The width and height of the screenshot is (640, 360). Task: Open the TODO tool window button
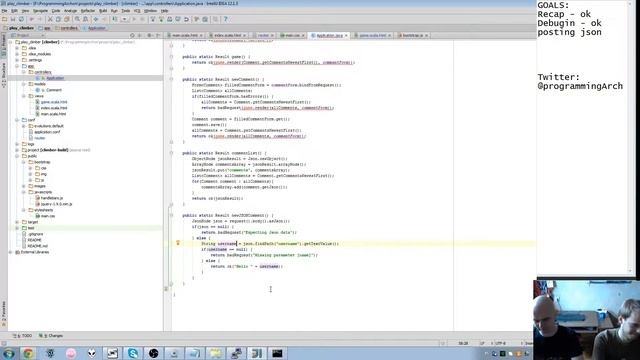23,336
